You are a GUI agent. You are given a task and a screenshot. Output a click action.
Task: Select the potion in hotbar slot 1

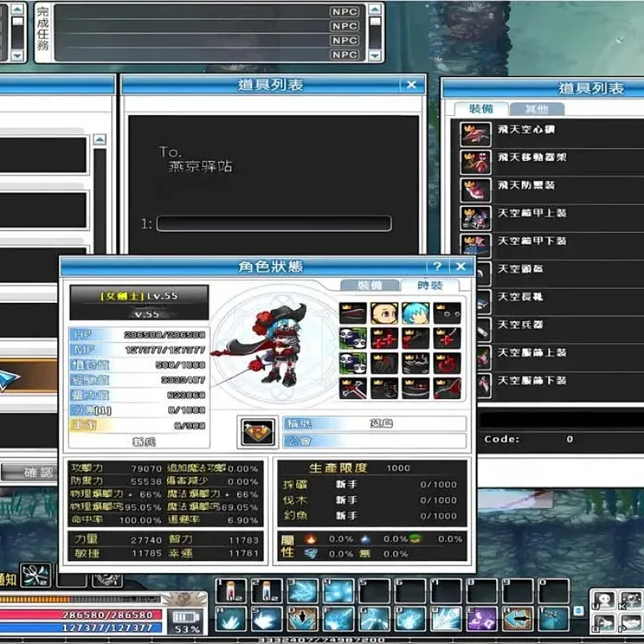click(x=231, y=590)
